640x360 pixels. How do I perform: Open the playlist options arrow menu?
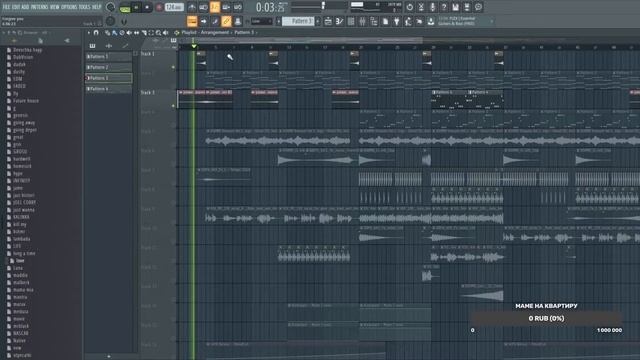[89, 33]
